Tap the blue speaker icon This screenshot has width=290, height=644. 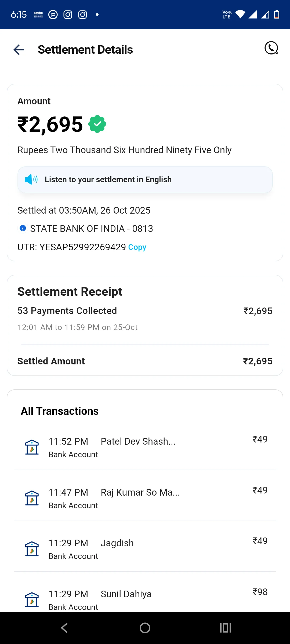(x=31, y=179)
